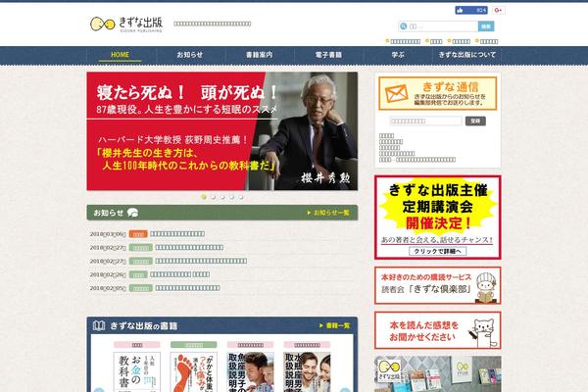Click the 櫻井秀勲 hero slide banner
Image resolution: width=588 pixels, height=392 pixels.
pos(222,131)
